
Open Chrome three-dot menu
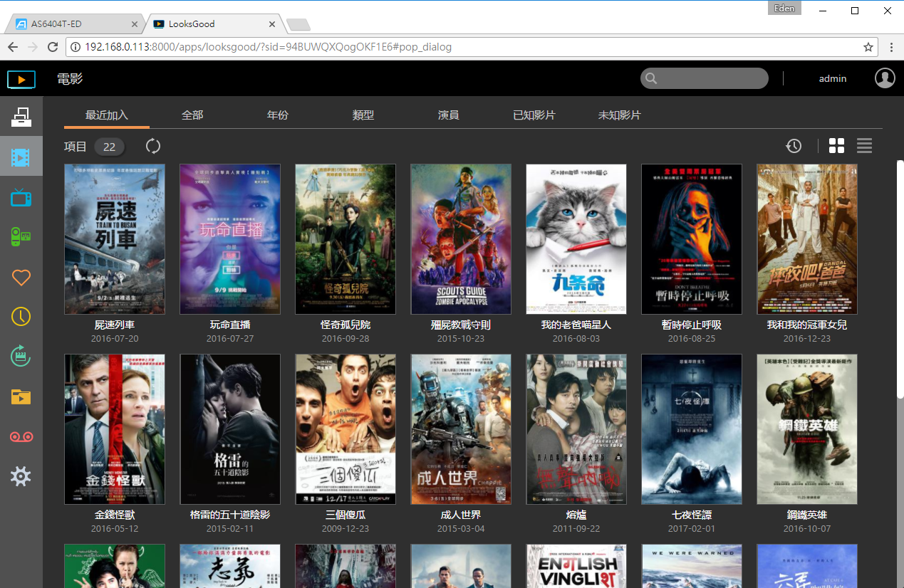pos(891,47)
